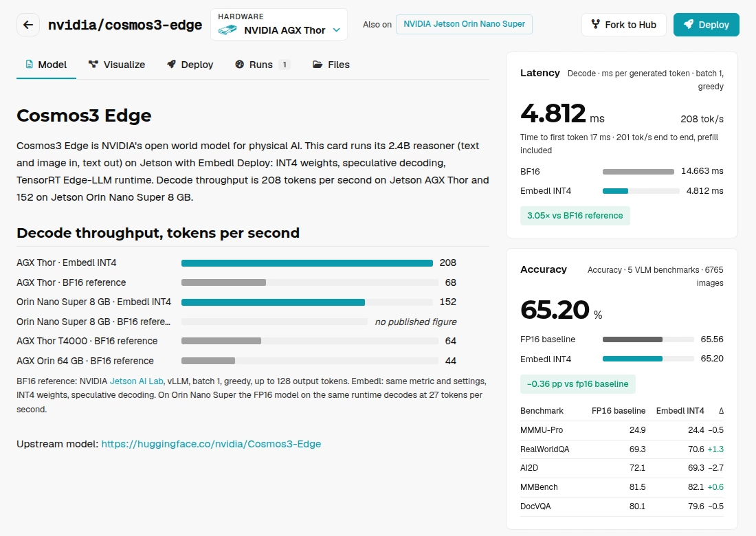Click the fork icon beside Fork to Hub
The width and height of the screenshot is (756, 536).
coord(595,24)
